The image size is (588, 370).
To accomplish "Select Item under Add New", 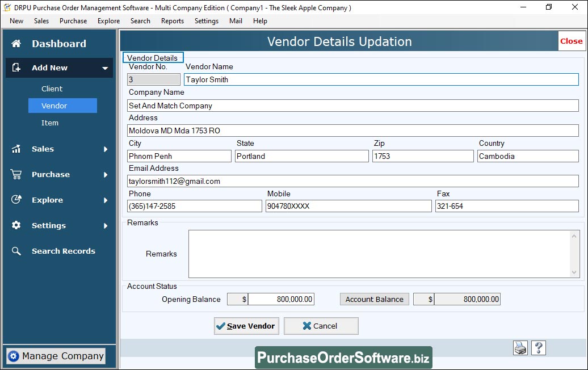I will (50, 123).
